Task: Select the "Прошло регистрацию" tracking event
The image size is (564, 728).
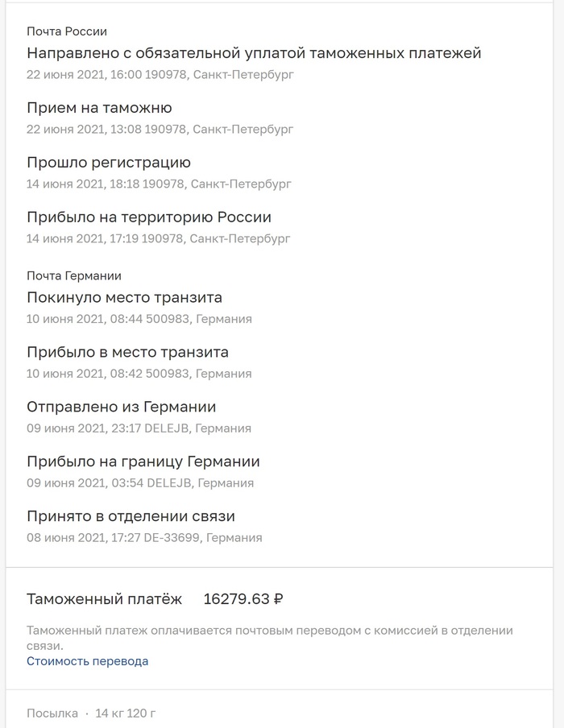Action: (109, 163)
